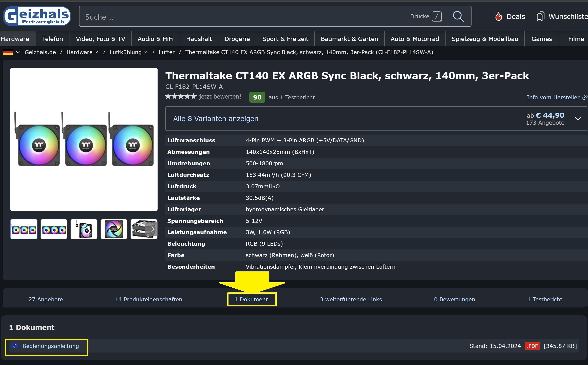The image size is (588, 365).
Task: Click the star rating to rate product
Action: tap(181, 97)
